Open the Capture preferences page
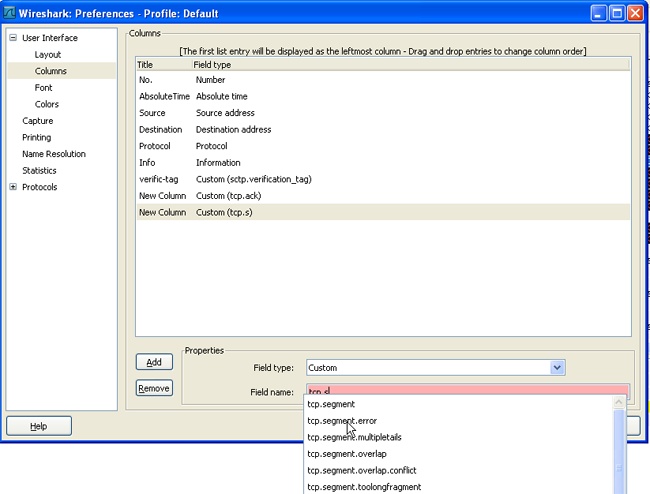This screenshot has width=650, height=494. pyautogui.click(x=38, y=121)
